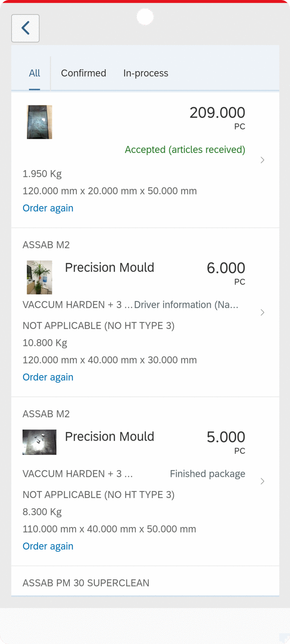Tap the Driver information text
Screen dimensions: 290x644
click(186, 305)
